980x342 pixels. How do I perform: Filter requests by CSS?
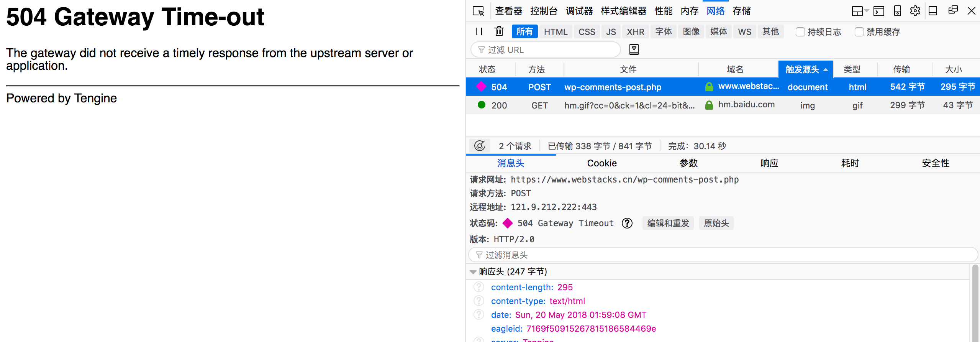click(587, 31)
